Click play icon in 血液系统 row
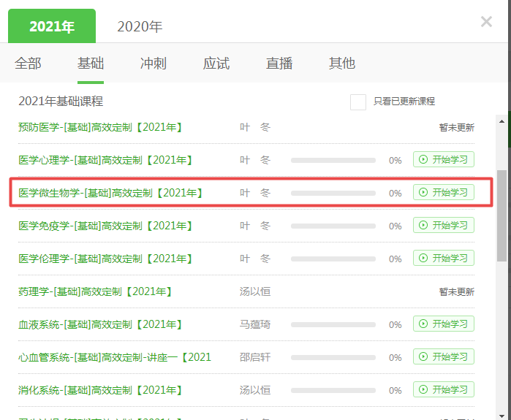The image size is (511, 420). [x=423, y=324]
